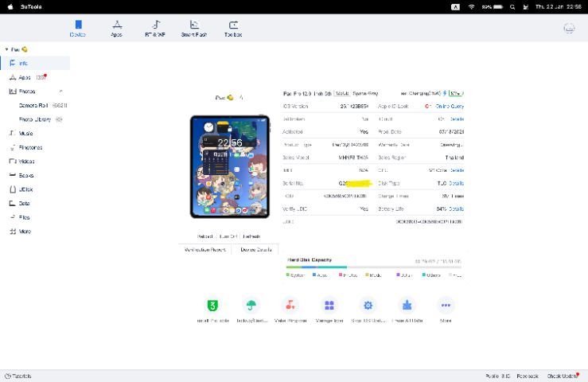Click the Erase All Data icon
Image resolution: width=588 pixels, height=382 pixels.
tap(407, 306)
